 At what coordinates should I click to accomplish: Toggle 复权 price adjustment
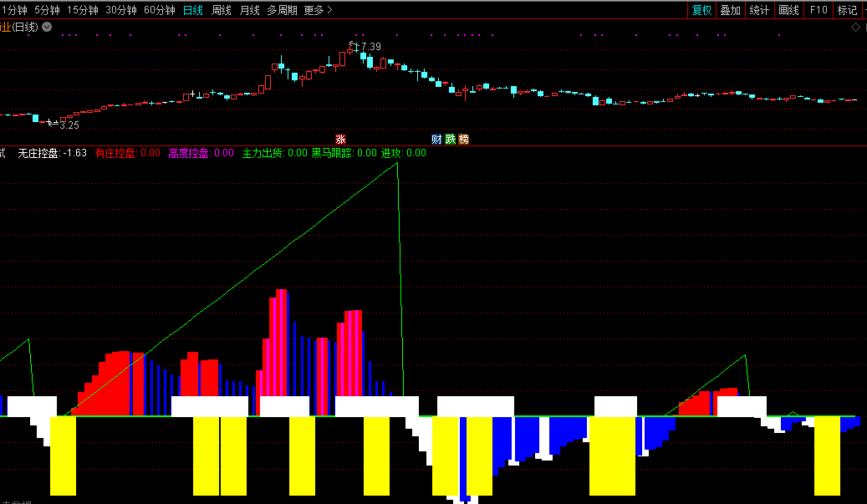[x=701, y=10]
